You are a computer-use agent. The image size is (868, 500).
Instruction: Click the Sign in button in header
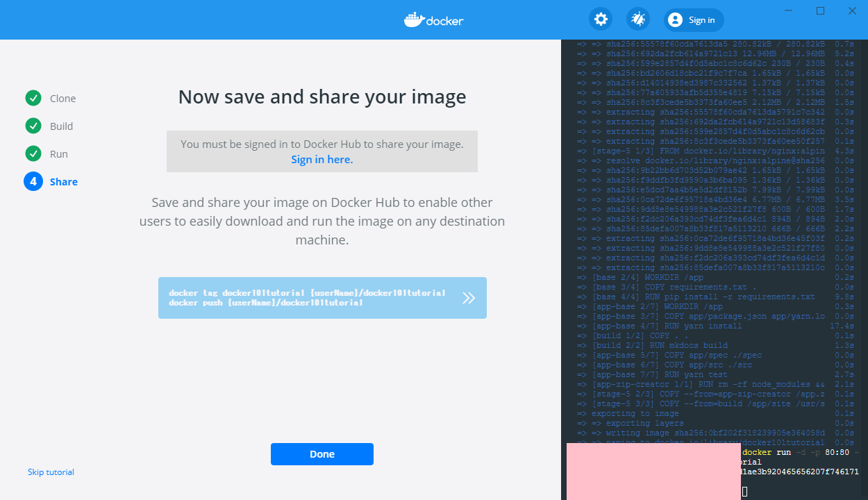point(694,20)
